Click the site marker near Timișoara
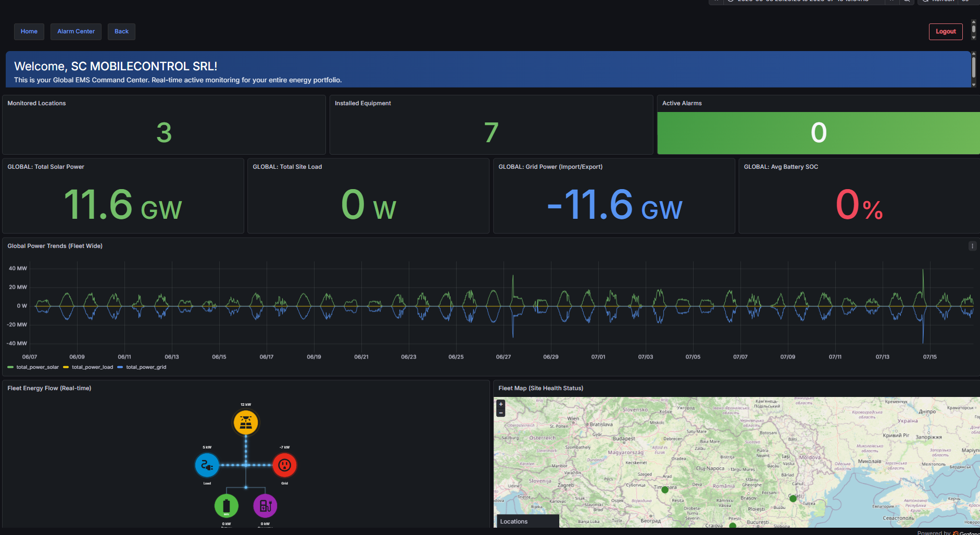The width and height of the screenshot is (980, 535). pos(665,490)
